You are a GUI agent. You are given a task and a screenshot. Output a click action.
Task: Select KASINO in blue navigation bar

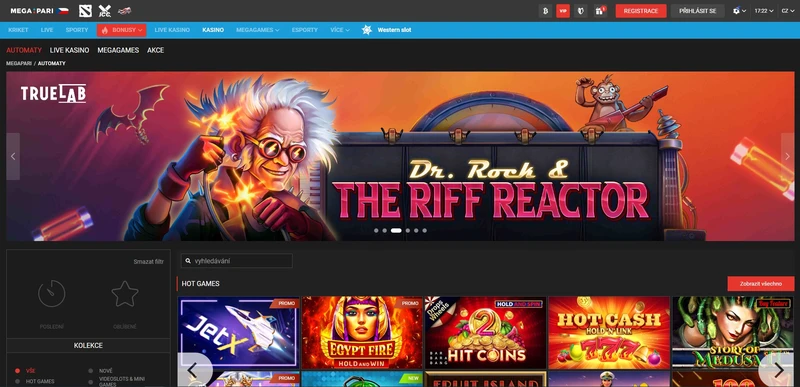[x=213, y=30]
